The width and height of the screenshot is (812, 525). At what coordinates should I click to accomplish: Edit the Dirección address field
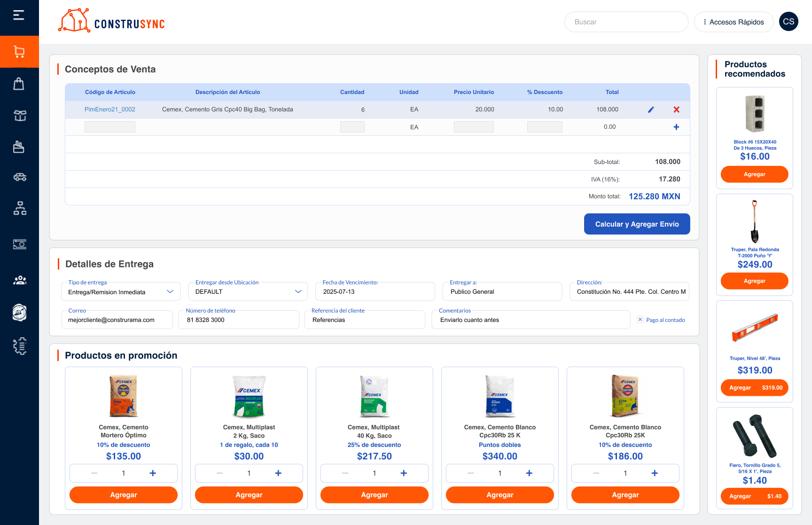(x=630, y=291)
